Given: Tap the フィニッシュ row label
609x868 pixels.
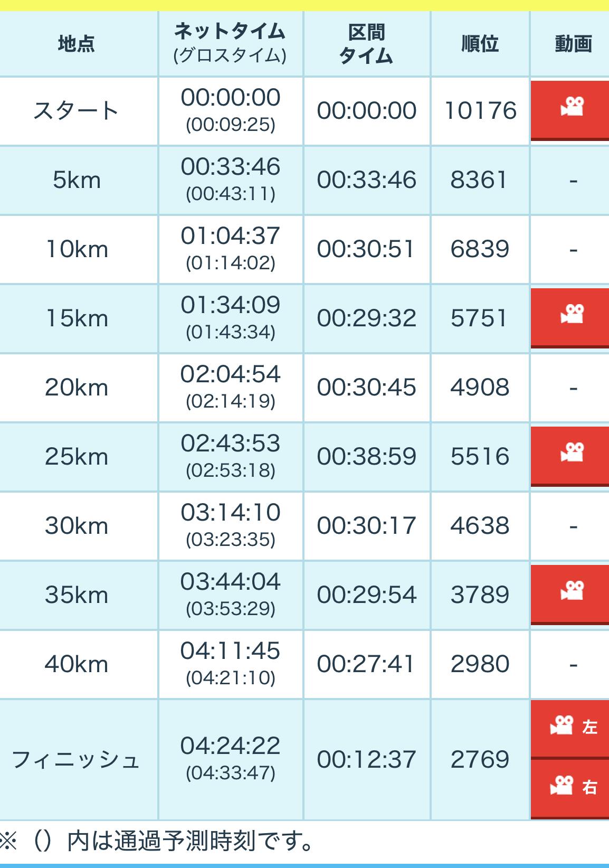Looking at the screenshot, I should click(x=77, y=760).
